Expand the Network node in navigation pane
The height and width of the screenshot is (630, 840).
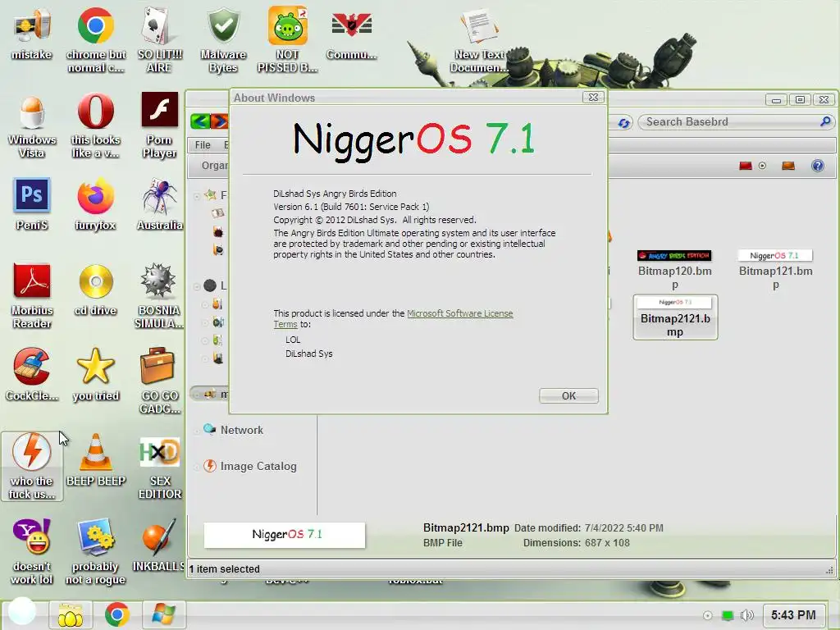tap(197, 430)
